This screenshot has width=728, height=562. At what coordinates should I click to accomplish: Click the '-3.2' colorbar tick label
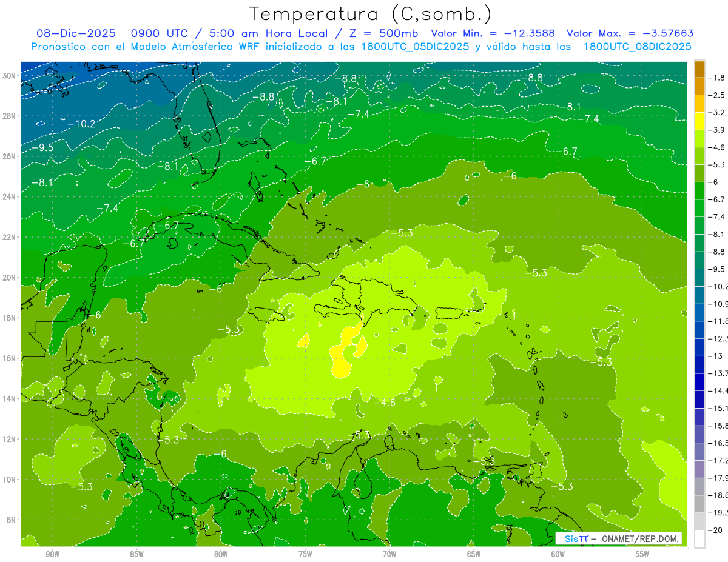tap(718, 113)
